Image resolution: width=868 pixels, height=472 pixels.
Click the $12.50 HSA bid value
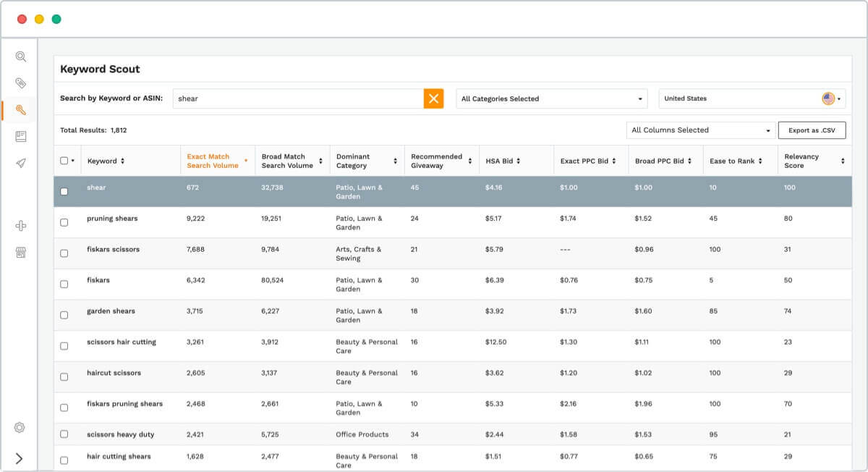tap(496, 342)
